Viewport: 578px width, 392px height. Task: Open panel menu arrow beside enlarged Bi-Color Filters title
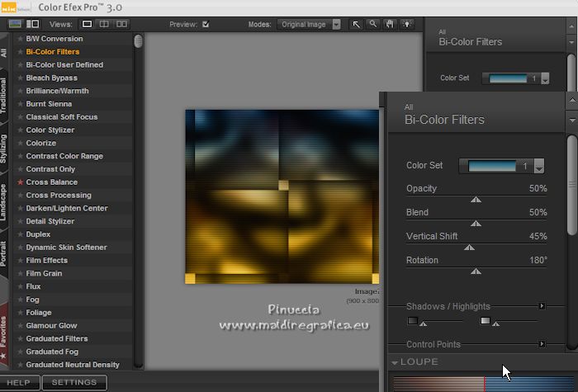pyautogui.click(x=572, y=120)
